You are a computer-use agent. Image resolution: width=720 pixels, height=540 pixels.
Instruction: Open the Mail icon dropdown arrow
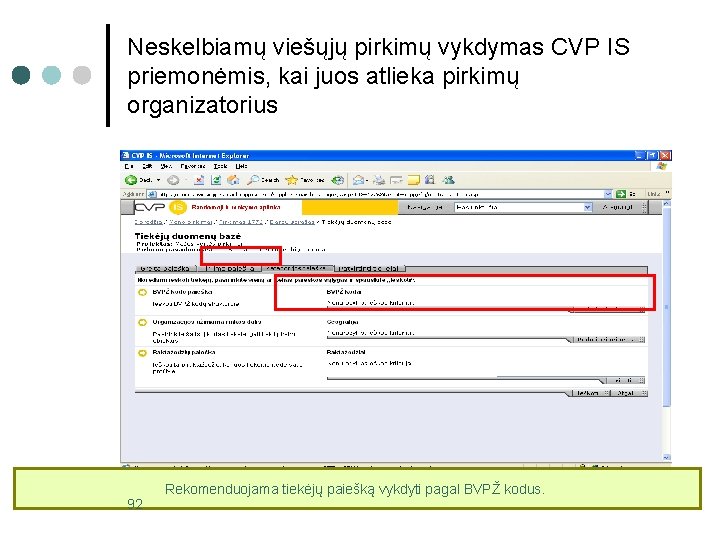click(367, 180)
